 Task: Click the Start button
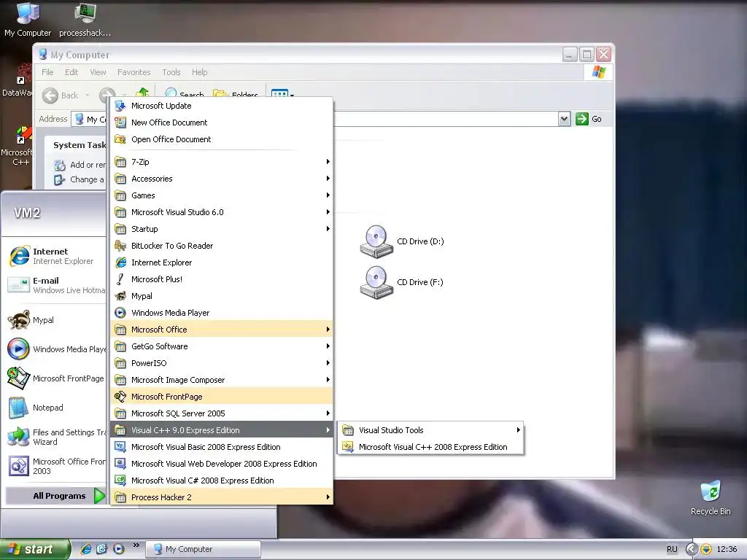click(35, 549)
